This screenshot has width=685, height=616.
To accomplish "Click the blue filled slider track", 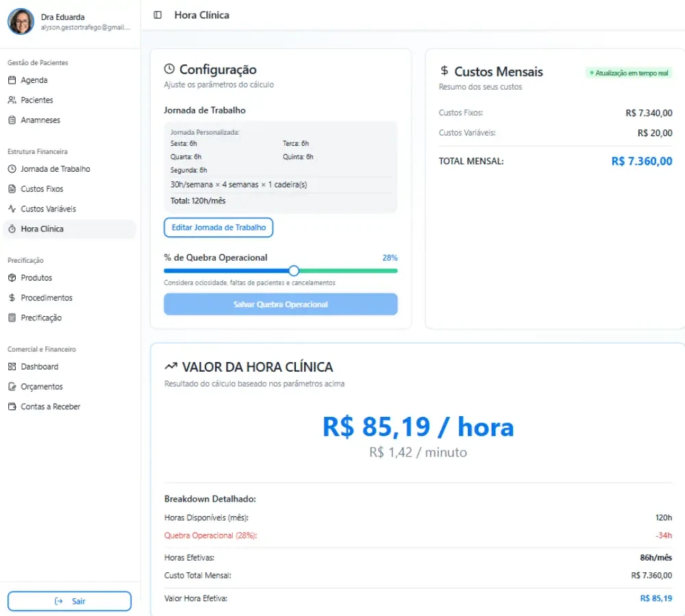I will pyautogui.click(x=226, y=270).
